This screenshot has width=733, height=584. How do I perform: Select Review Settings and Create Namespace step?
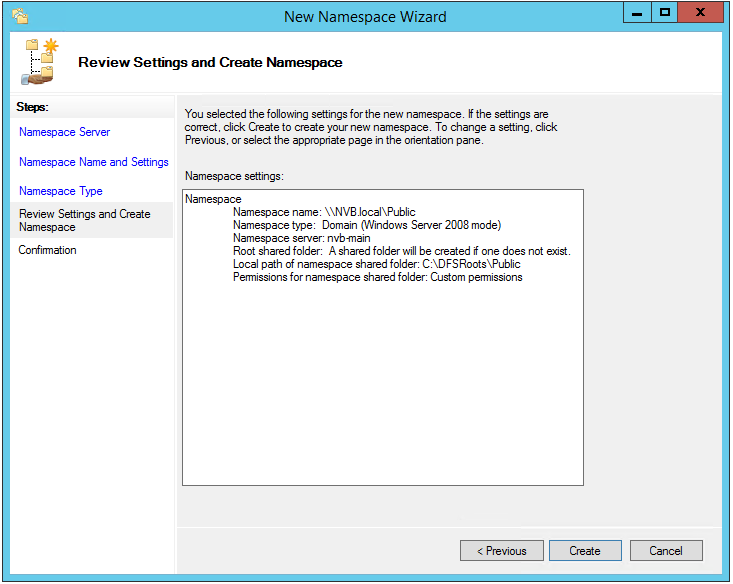[x=92, y=220]
